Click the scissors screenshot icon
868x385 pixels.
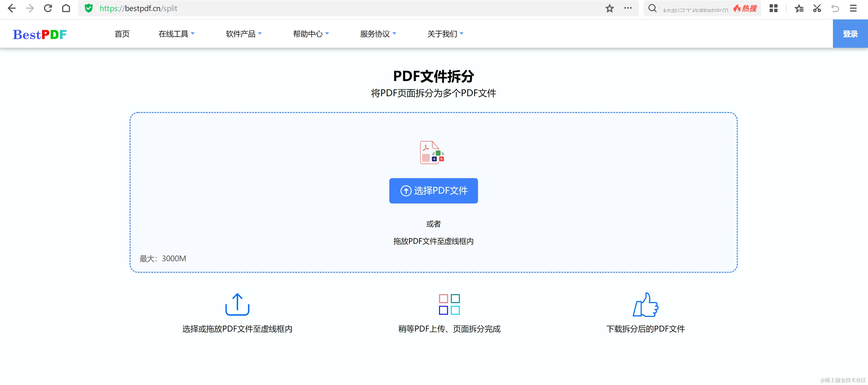tap(817, 8)
